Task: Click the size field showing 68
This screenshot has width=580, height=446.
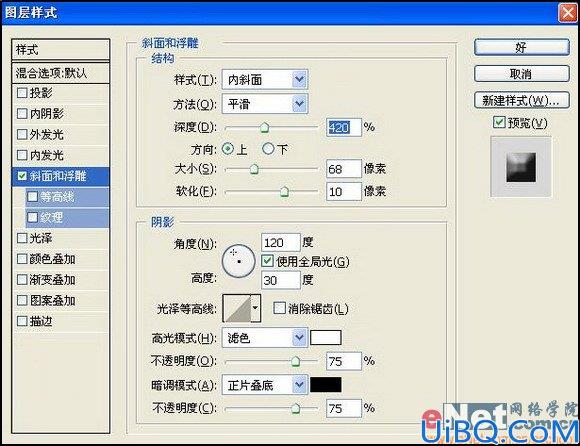Action: pos(344,169)
